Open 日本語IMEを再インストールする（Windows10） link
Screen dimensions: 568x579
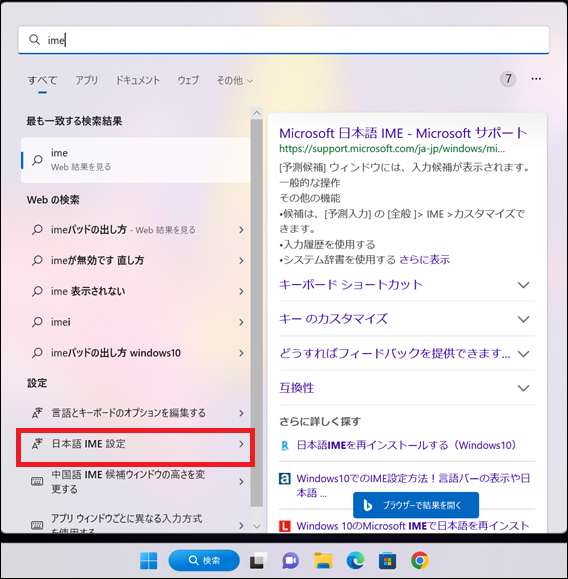pyautogui.click(x=406, y=445)
